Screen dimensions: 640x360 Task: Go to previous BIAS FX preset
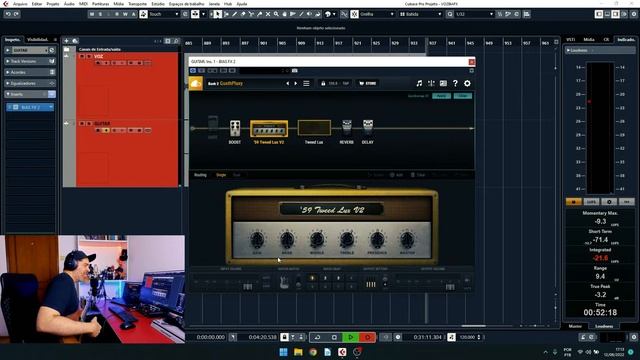click(287, 83)
